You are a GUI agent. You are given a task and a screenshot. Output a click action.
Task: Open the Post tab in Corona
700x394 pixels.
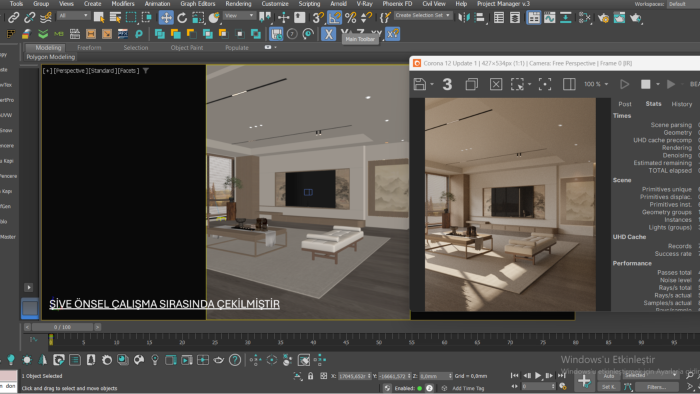coord(625,104)
